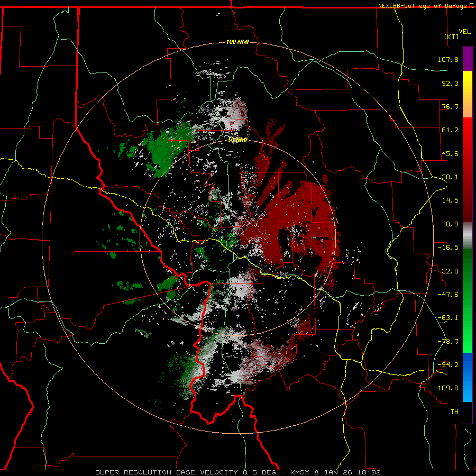Select the -109.8 legend value
The width and height of the screenshot is (476, 476).
pyautogui.click(x=446, y=388)
